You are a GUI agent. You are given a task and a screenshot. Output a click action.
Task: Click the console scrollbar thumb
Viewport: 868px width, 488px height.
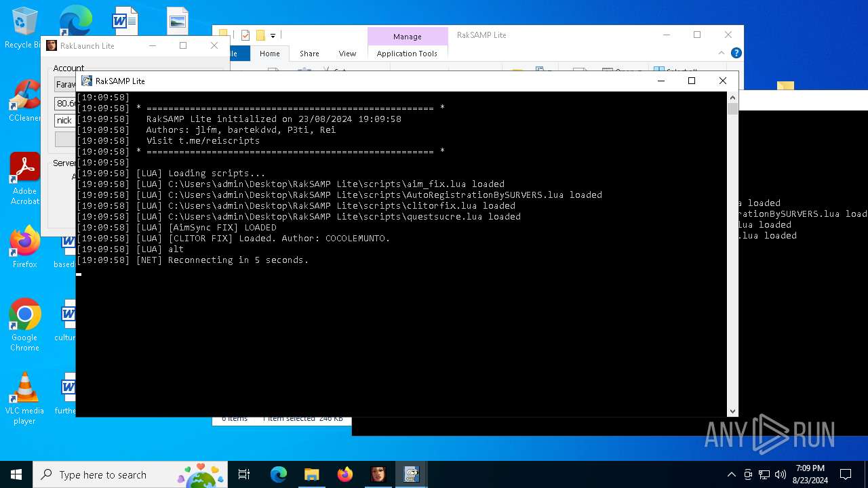[x=732, y=109]
